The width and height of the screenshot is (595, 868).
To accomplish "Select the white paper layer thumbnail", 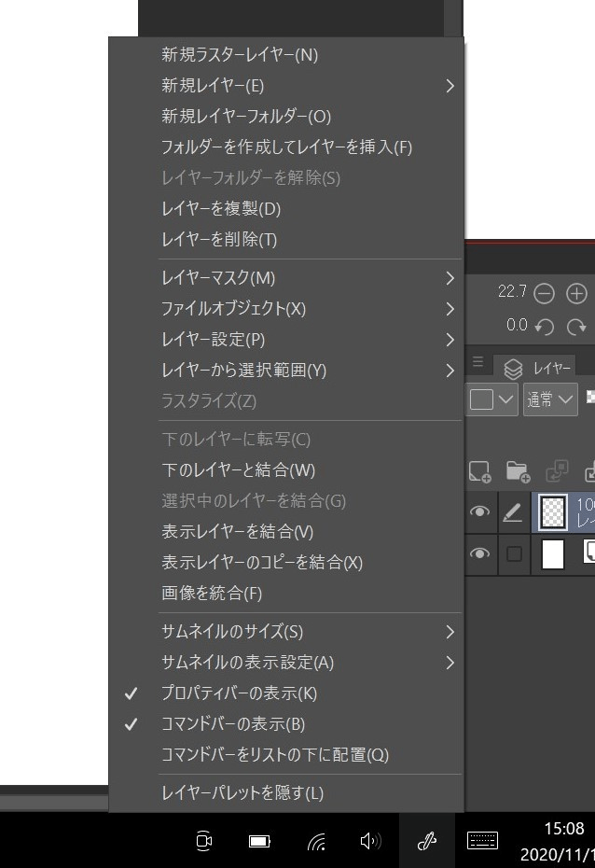I will [553, 554].
